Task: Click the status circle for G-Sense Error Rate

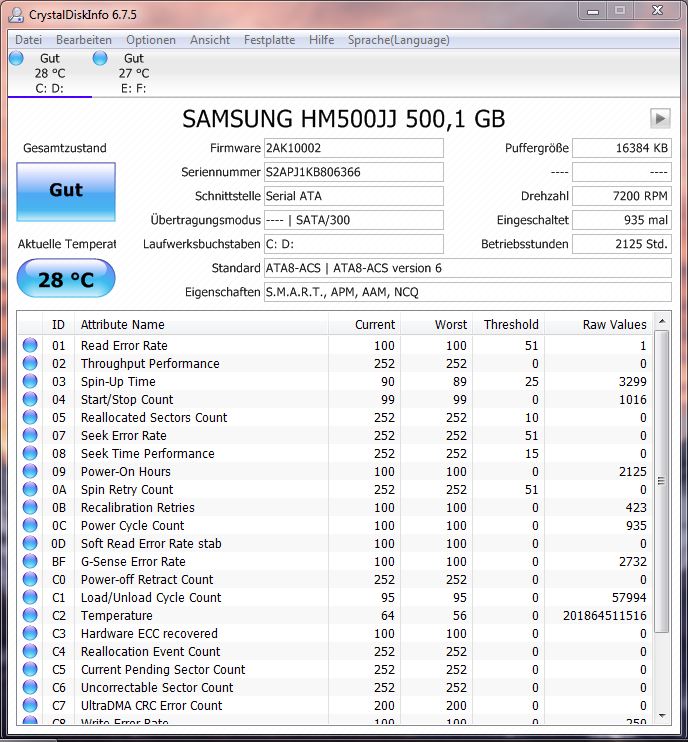Action: pyautogui.click(x=30, y=561)
